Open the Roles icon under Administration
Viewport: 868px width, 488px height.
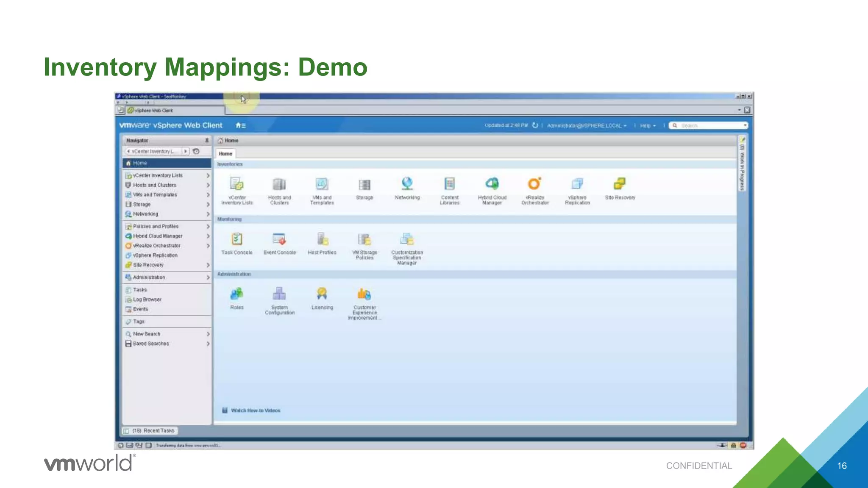tap(237, 294)
